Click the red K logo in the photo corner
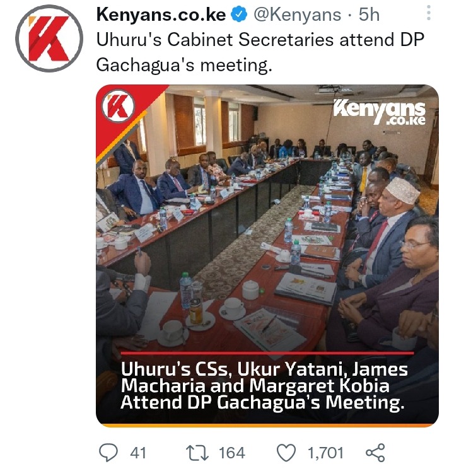 click(118, 105)
